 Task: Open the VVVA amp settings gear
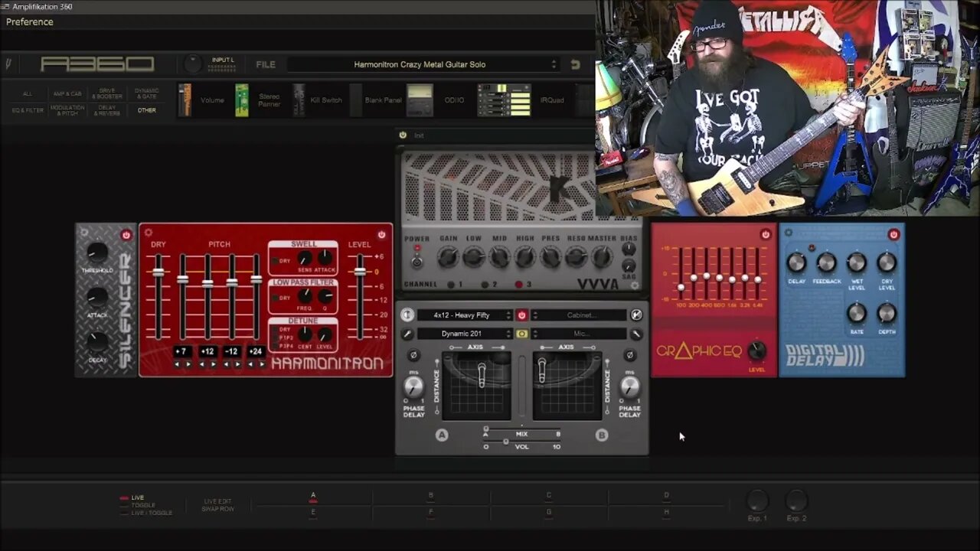pyautogui.click(x=635, y=285)
